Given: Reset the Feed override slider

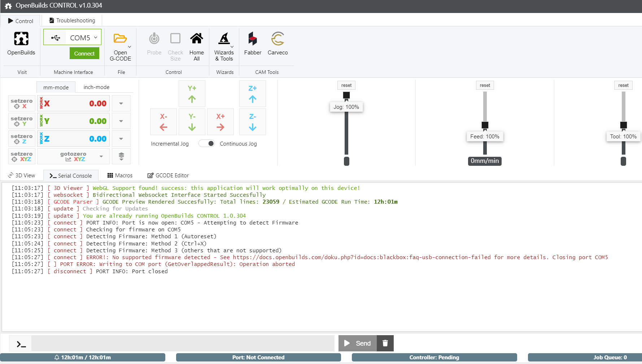Looking at the screenshot, I should [485, 85].
